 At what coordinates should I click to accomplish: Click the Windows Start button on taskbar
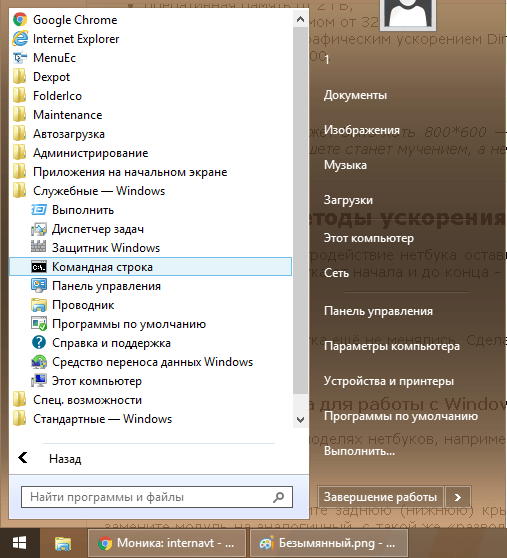[x=20, y=543]
